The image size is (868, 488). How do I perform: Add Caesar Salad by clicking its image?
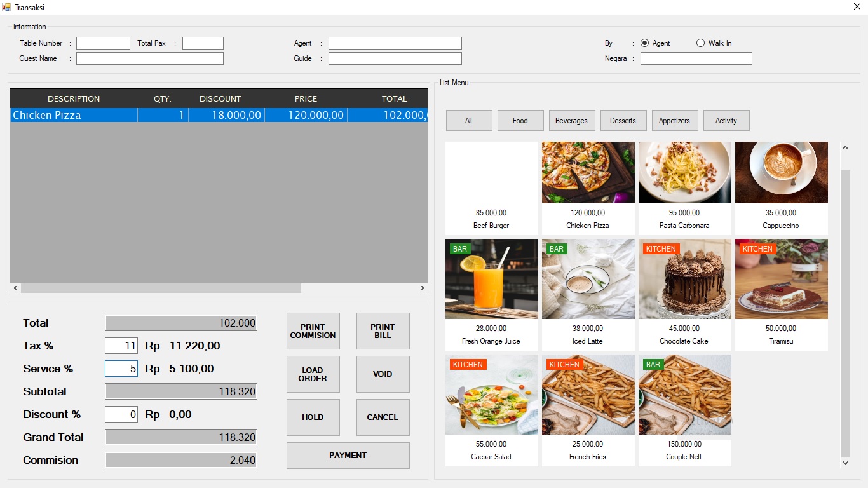point(491,395)
